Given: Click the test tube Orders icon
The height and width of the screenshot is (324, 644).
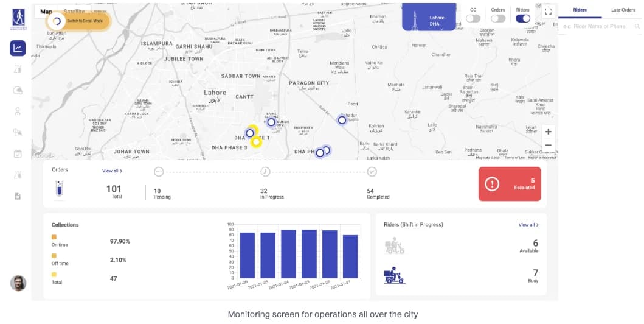Looking at the screenshot, I should pos(59,189).
